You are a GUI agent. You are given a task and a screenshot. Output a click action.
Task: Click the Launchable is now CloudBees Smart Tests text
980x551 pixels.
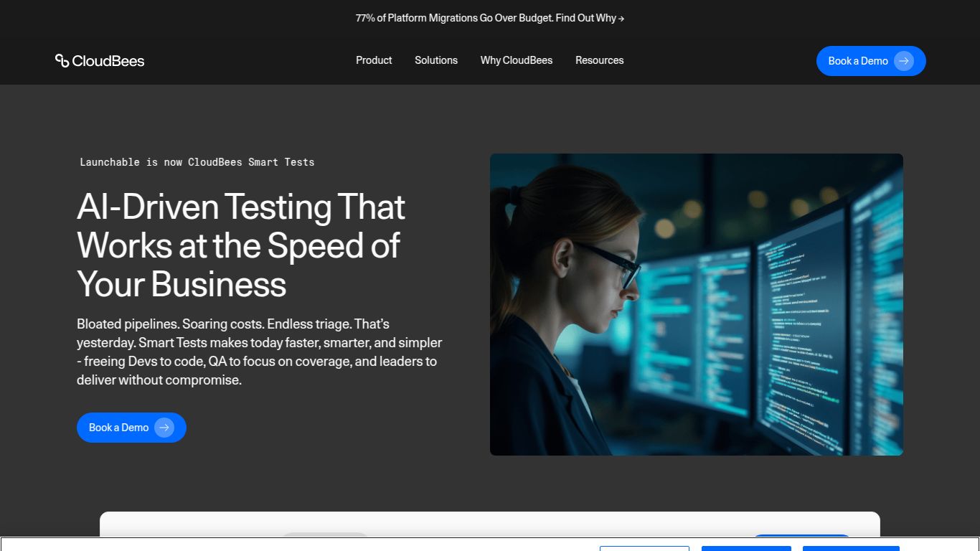pos(197,162)
